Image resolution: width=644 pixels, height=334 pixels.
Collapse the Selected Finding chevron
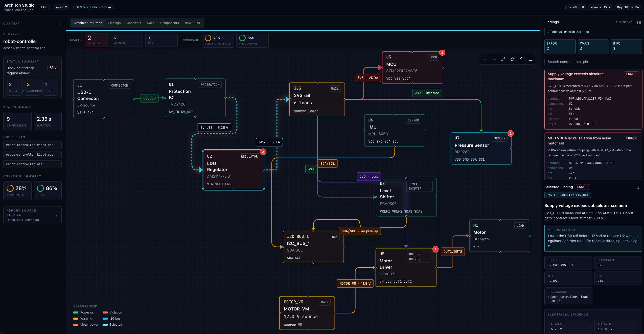(x=638, y=188)
